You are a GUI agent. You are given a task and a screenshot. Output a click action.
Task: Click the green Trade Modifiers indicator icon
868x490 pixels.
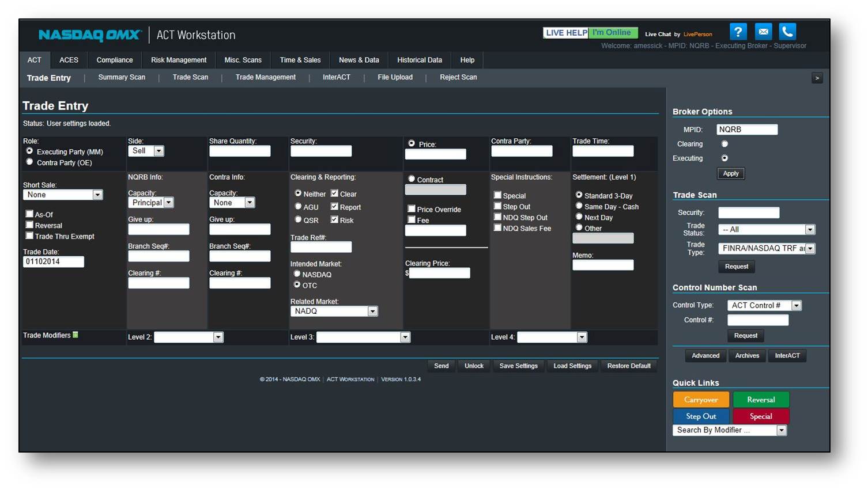coord(75,335)
